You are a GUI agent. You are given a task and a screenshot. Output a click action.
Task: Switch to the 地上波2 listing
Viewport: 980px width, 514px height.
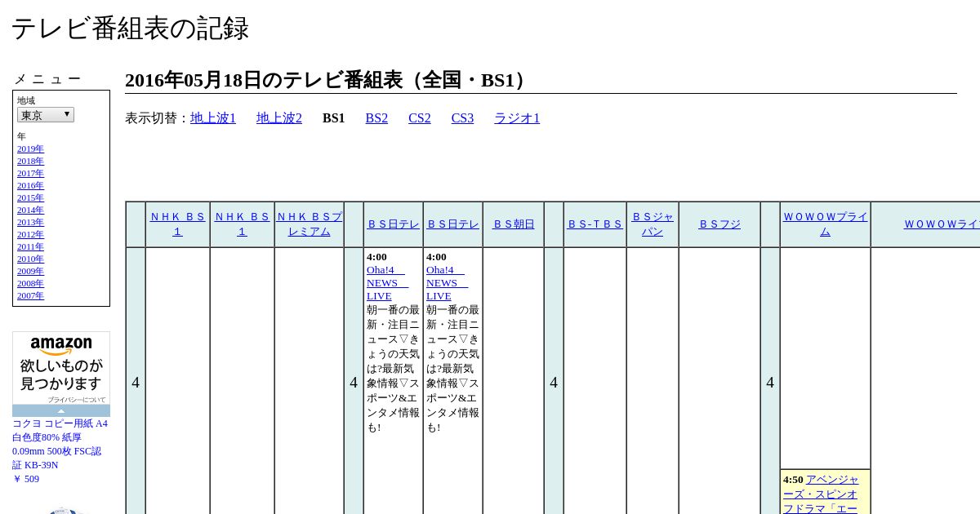(279, 118)
